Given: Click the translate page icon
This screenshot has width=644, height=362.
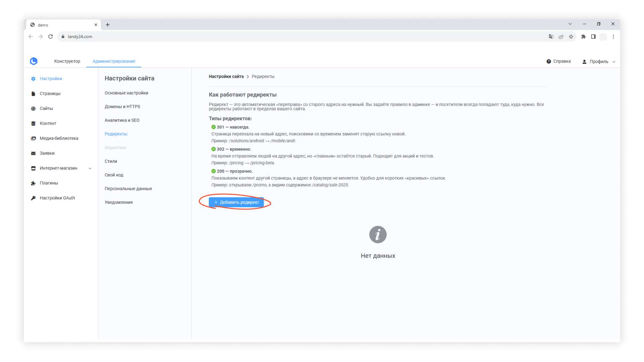Looking at the screenshot, I should click(551, 37).
